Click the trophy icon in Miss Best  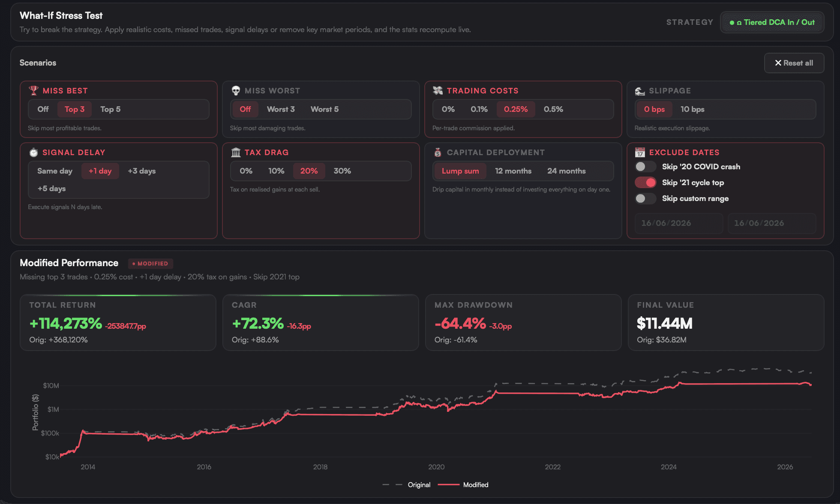pyautogui.click(x=33, y=90)
